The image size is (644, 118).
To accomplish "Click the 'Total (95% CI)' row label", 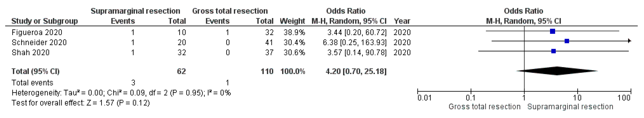I will [x=35, y=71].
